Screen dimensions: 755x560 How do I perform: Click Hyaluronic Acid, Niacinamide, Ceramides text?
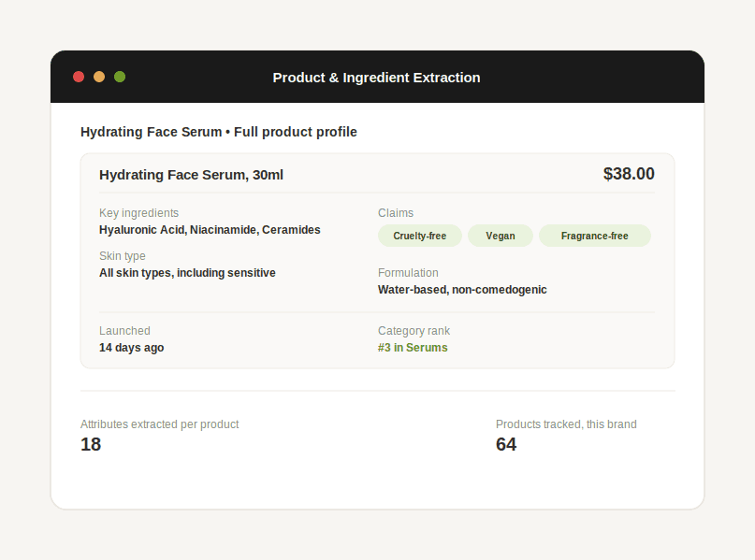tap(210, 230)
